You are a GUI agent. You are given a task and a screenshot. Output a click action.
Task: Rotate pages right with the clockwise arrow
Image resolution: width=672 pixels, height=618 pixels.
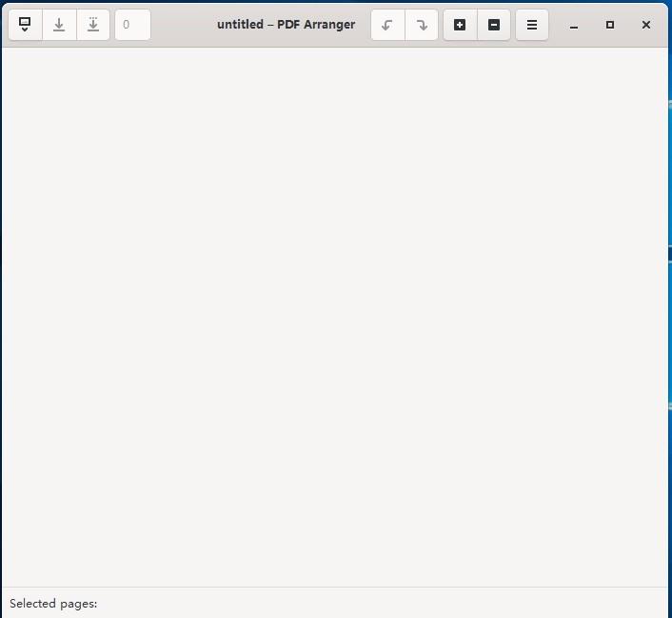click(422, 25)
